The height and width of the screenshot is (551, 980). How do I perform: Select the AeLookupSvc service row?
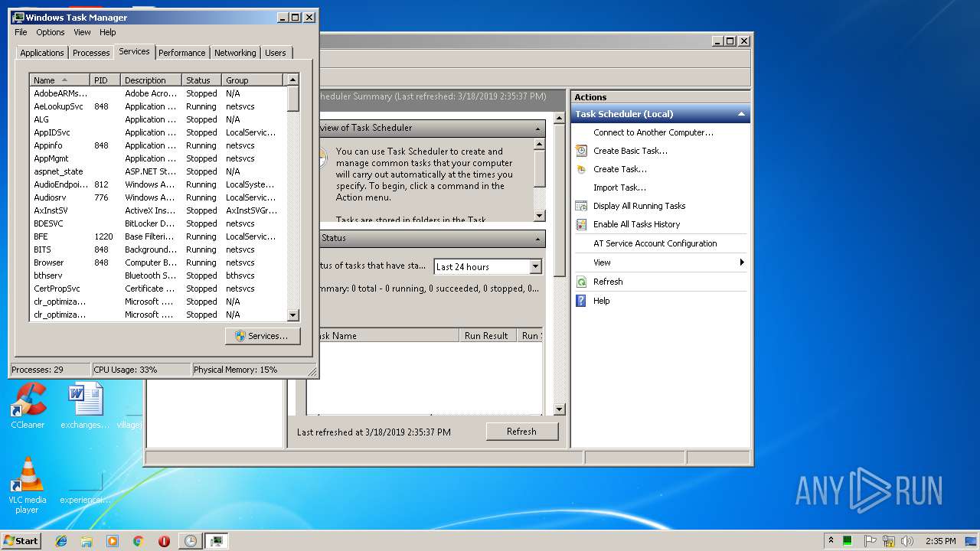click(158, 106)
